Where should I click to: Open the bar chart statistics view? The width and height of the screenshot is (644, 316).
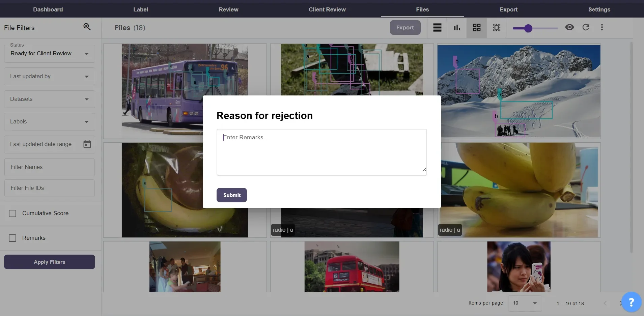click(457, 28)
